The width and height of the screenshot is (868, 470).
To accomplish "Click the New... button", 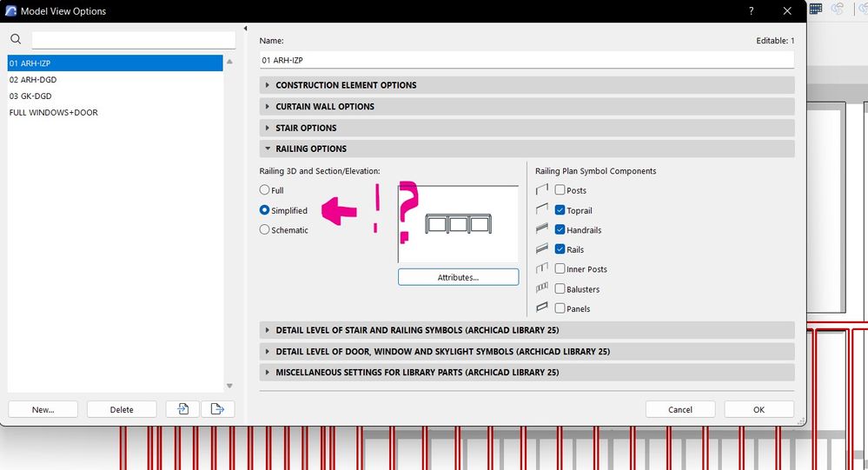I will pyautogui.click(x=43, y=409).
